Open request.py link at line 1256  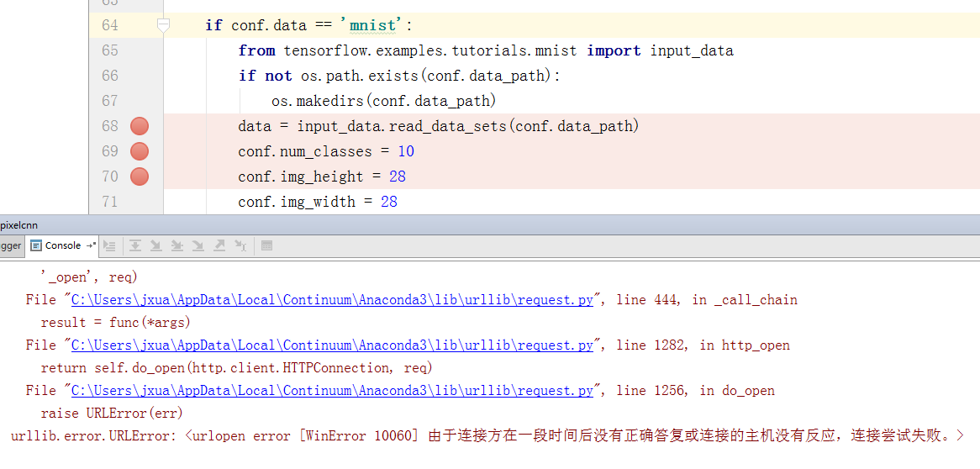pyautogui.click(x=333, y=391)
